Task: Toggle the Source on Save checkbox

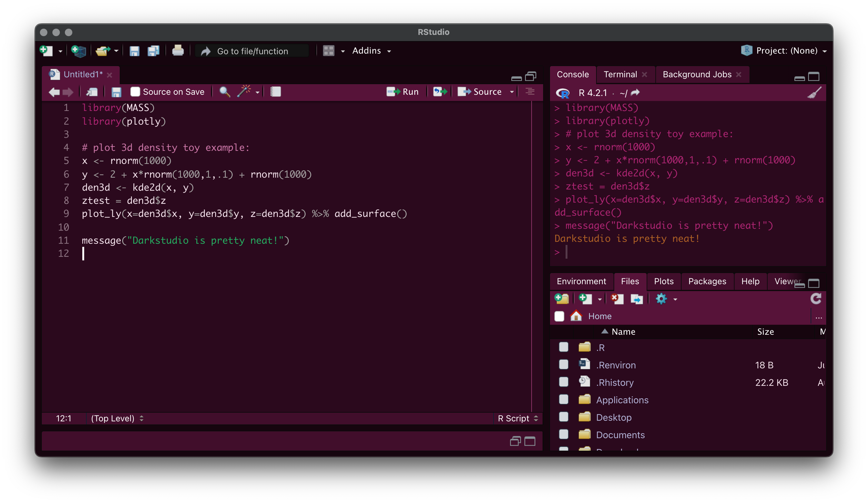Action: tap(135, 92)
